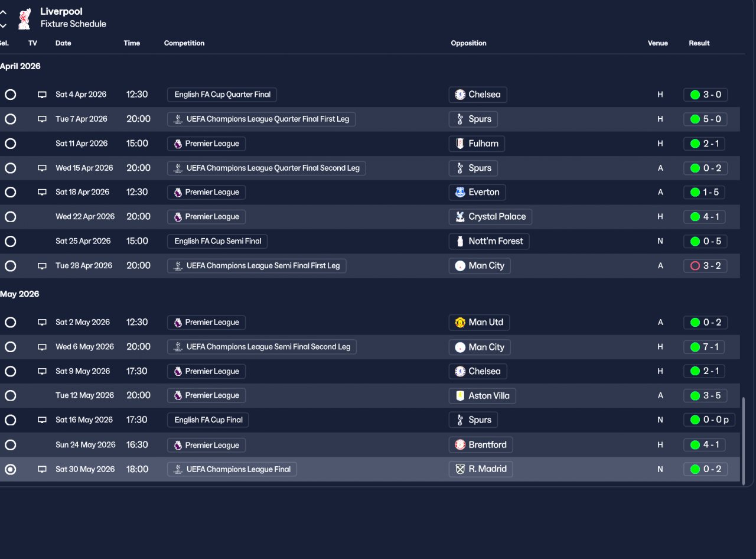
Task: Click the Wed 22 Apr 2026 date
Action: pyautogui.click(x=85, y=217)
